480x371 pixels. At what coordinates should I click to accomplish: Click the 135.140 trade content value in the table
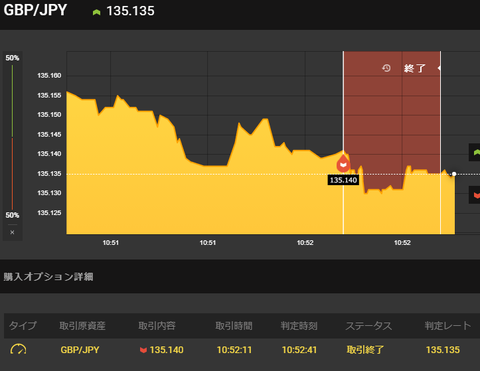point(167,350)
